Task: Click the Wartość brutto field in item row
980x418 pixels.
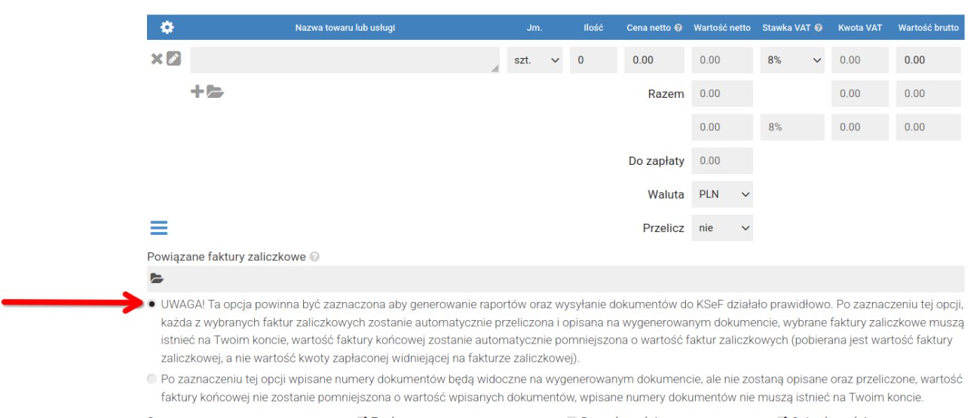Action: (928, 60)
